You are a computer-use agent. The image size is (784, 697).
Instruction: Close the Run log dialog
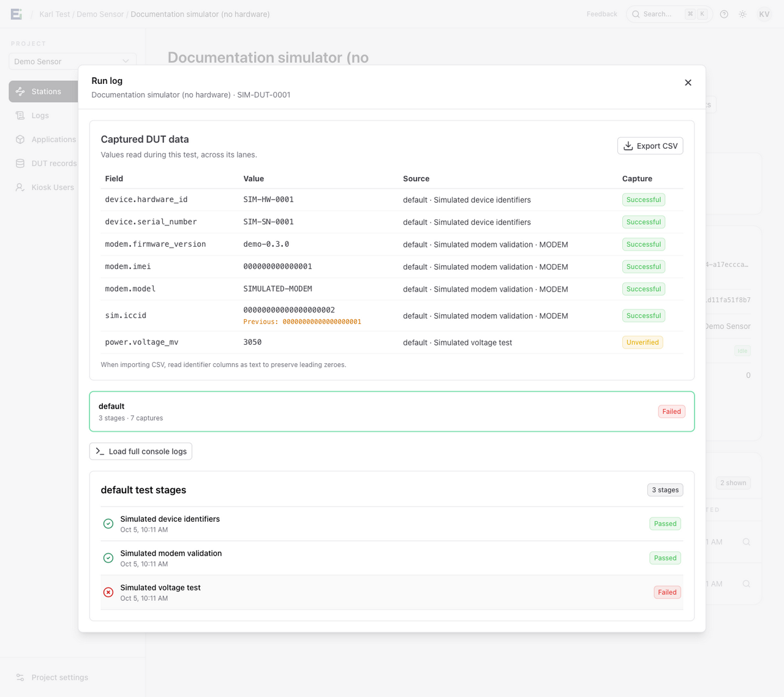pyautogui.click(x=688, y=83)
